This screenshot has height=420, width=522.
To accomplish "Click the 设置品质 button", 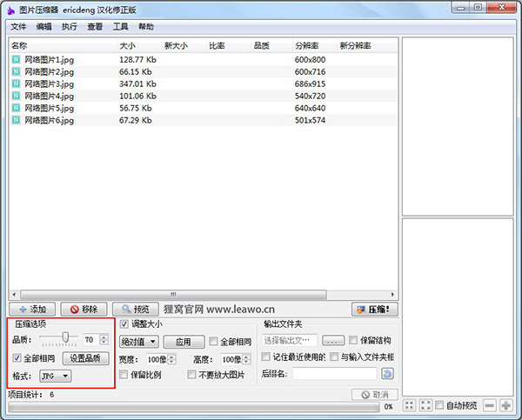I will pos(85,357).
